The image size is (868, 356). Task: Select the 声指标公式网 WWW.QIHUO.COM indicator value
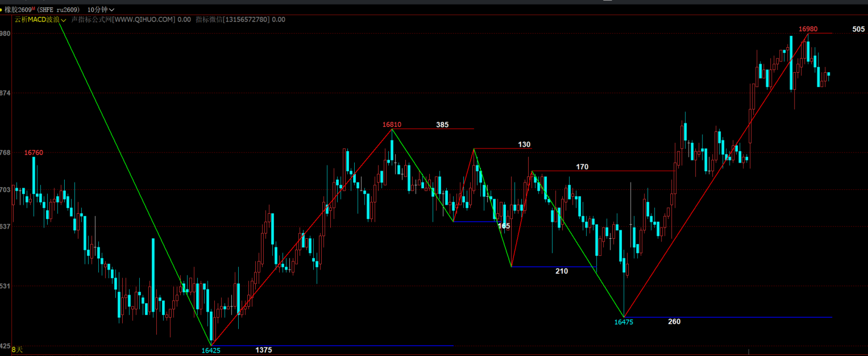131,19
